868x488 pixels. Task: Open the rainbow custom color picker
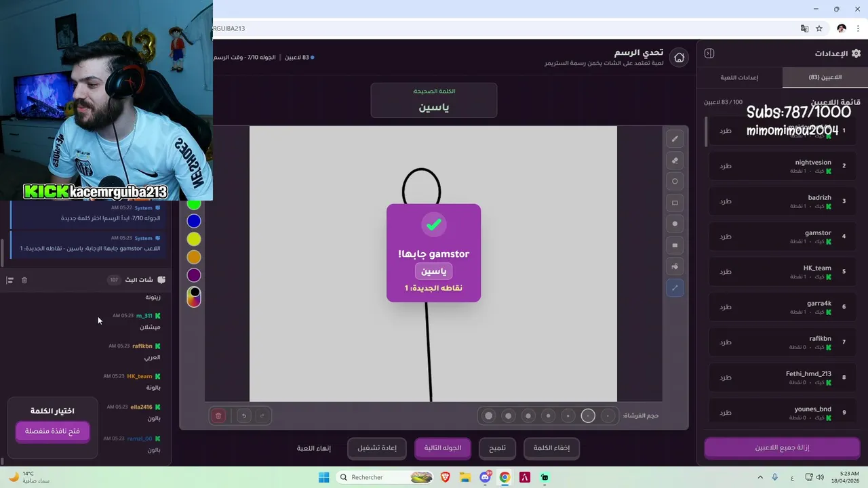click(194, 297)
